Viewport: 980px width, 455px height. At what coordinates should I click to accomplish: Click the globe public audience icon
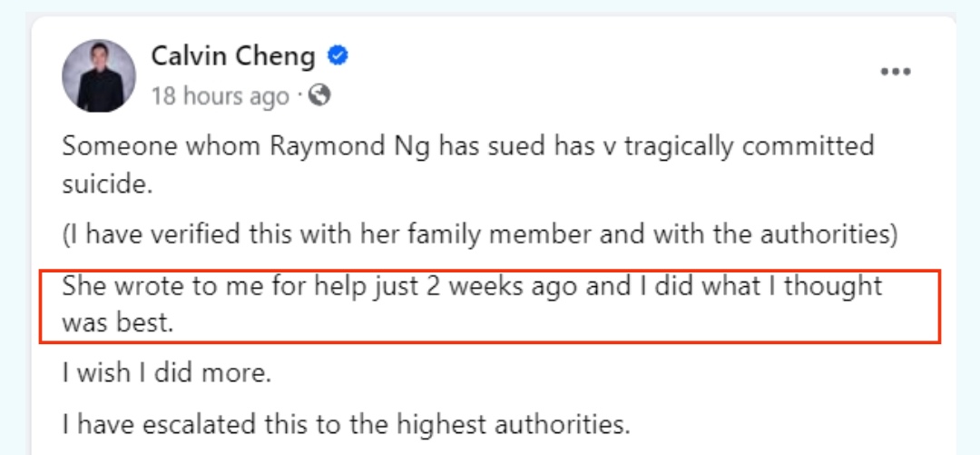tap(319, 95)
